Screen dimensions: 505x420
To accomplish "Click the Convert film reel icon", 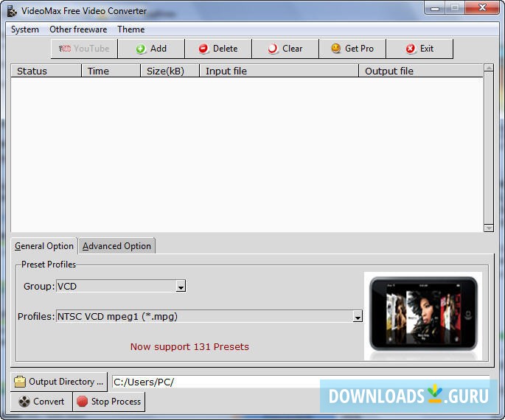I will click(x=24, y=402).
